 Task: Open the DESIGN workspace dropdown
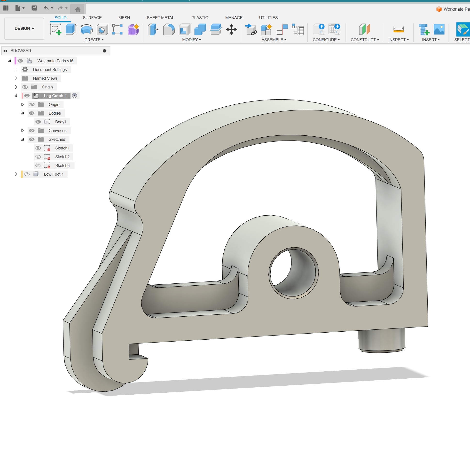click(24, 29)
